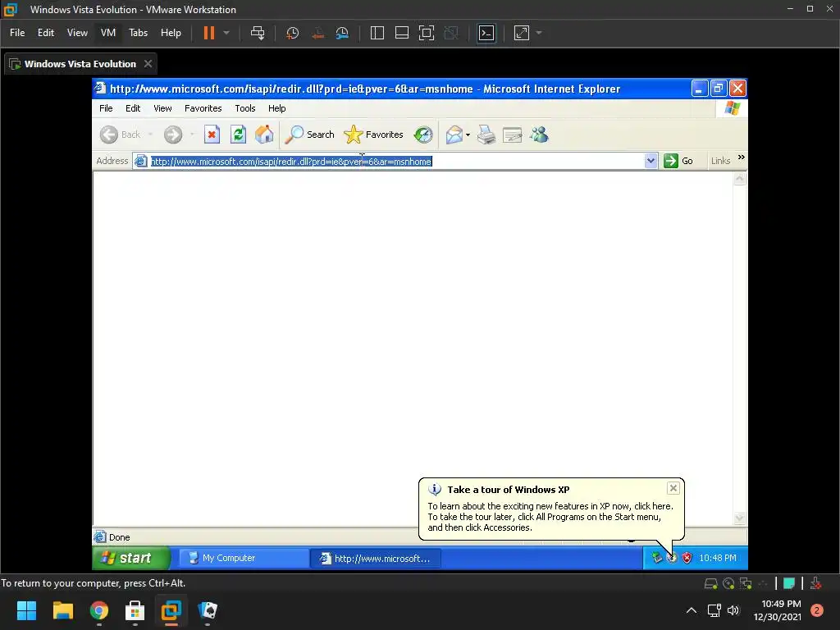This screenshot has height=630, width=840.
Task: Open the notification center badge
Action: (817, 610)
